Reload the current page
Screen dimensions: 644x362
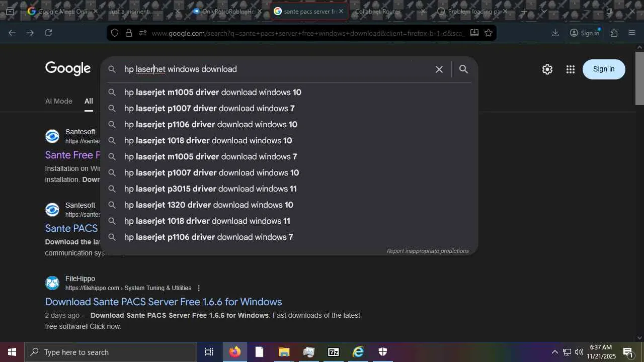(48, 33)
